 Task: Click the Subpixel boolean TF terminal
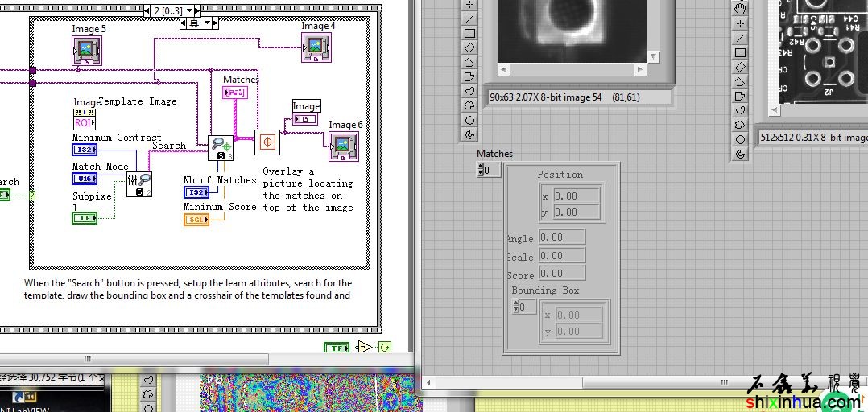click(x=85, y=218)
